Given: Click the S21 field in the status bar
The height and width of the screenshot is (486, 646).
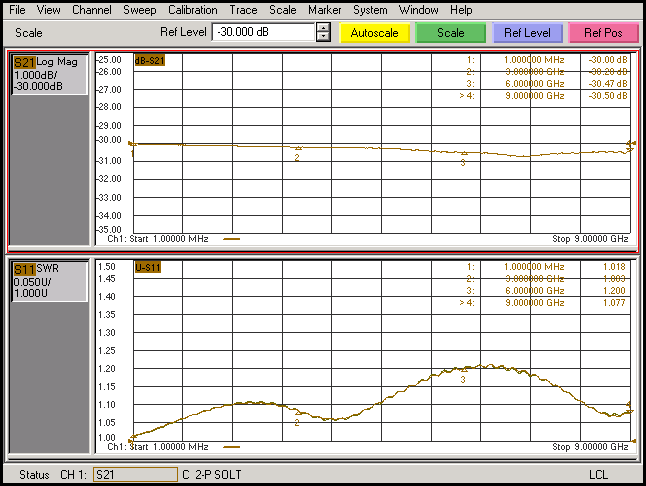Looking at the screenshot, I should coord(134,474).
